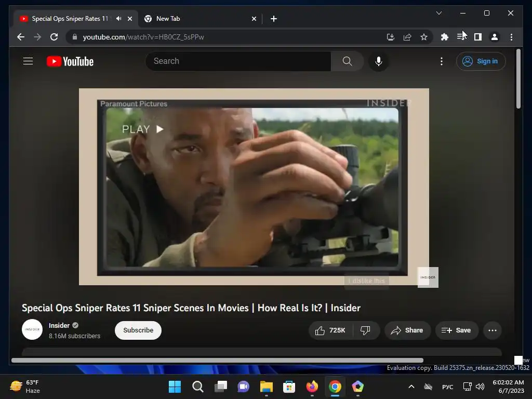Share this page from address bar
This screenshot has height=399, width=532.
click(407, 37)
